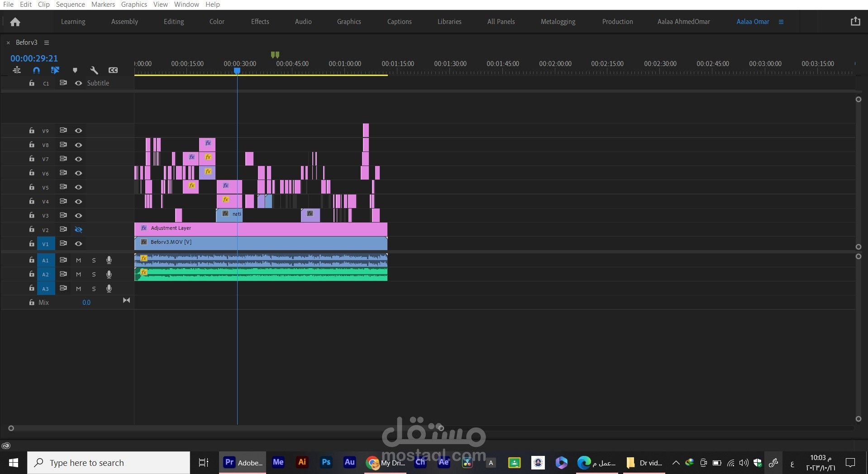Toggle nest sequence insert mode icon
Image resolution: width=868 pixels, height=474 pixels.
point(17,70)
